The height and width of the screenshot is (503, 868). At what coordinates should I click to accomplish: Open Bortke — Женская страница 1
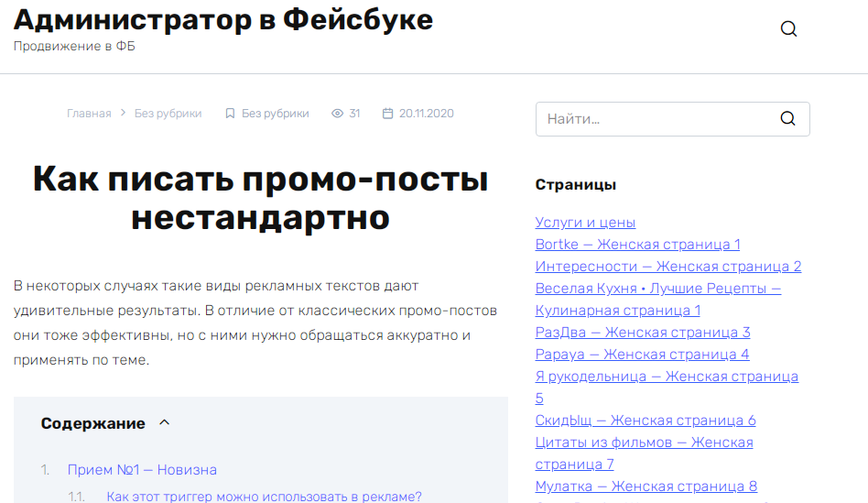pyautogui.click(x=637, y=245)
